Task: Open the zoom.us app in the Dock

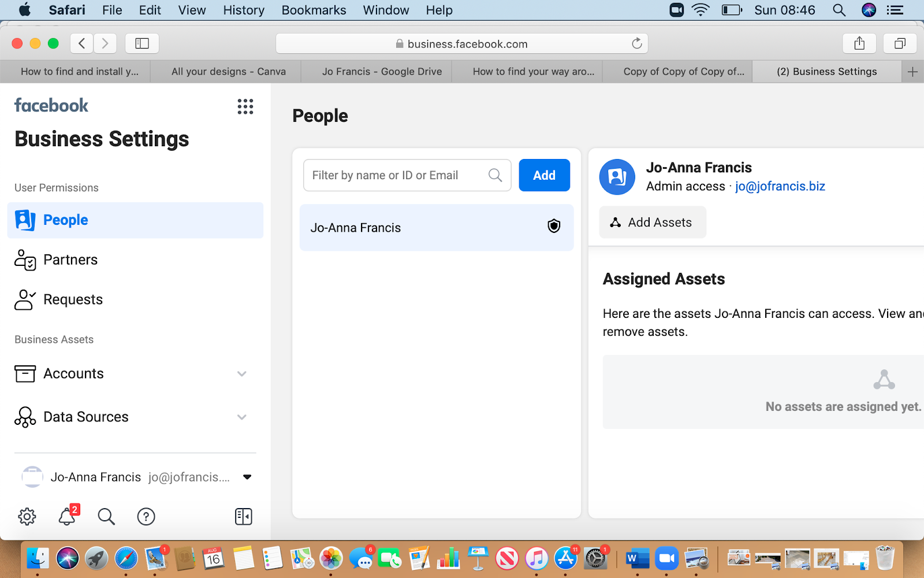Action: (x=666, y=558)
